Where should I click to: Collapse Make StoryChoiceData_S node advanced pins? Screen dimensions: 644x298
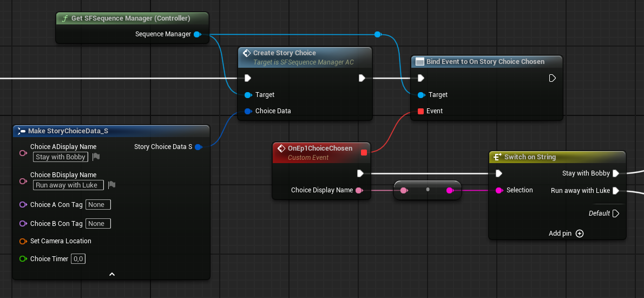point(111,274)
